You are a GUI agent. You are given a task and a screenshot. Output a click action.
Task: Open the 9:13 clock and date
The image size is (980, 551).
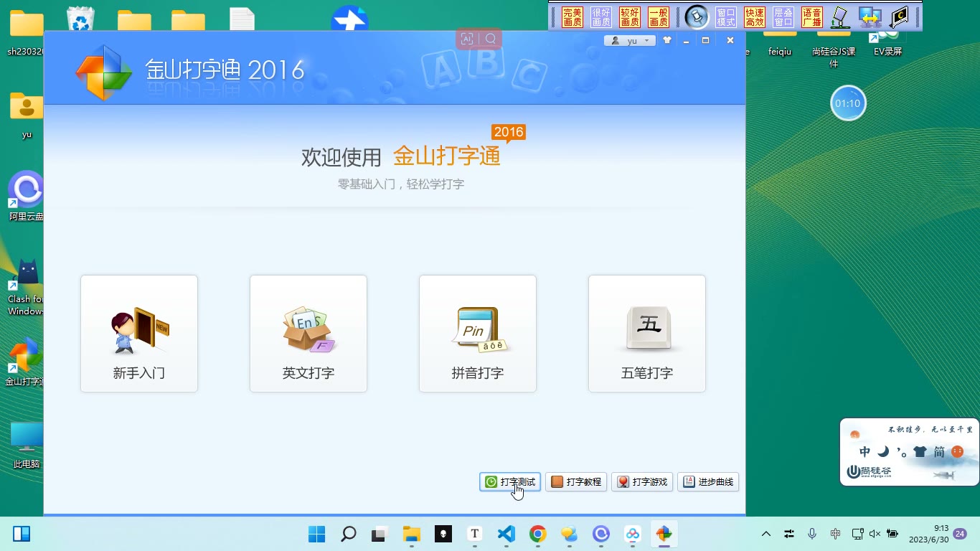click(928, 534)
